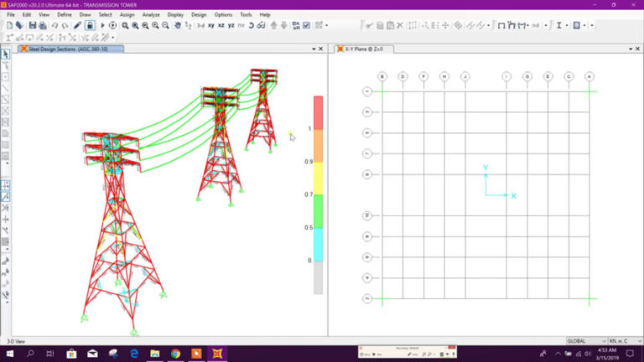Screen dimensions: 644x362
Task: Click the Undo arrow icon
Action: click(x=54, y=25)
